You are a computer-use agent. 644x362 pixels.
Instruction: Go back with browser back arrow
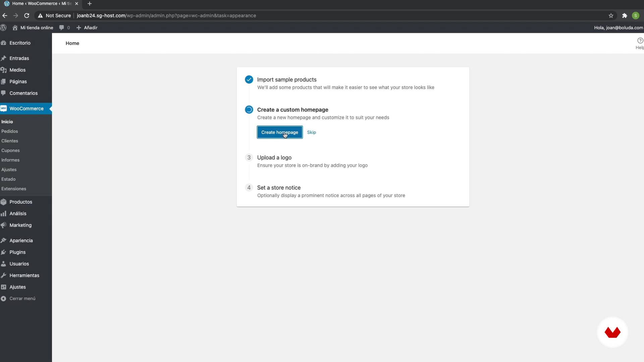[x=5, y=15]
